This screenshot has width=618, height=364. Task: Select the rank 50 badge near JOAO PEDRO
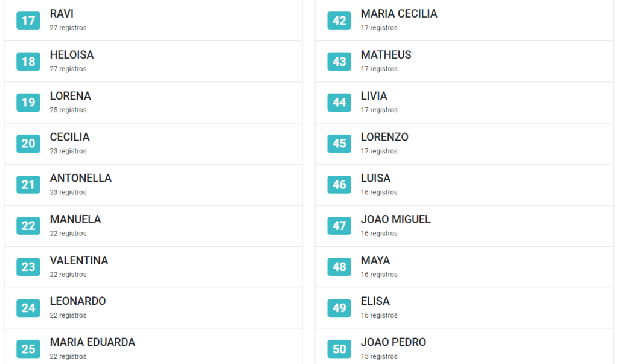pos(339,349)
